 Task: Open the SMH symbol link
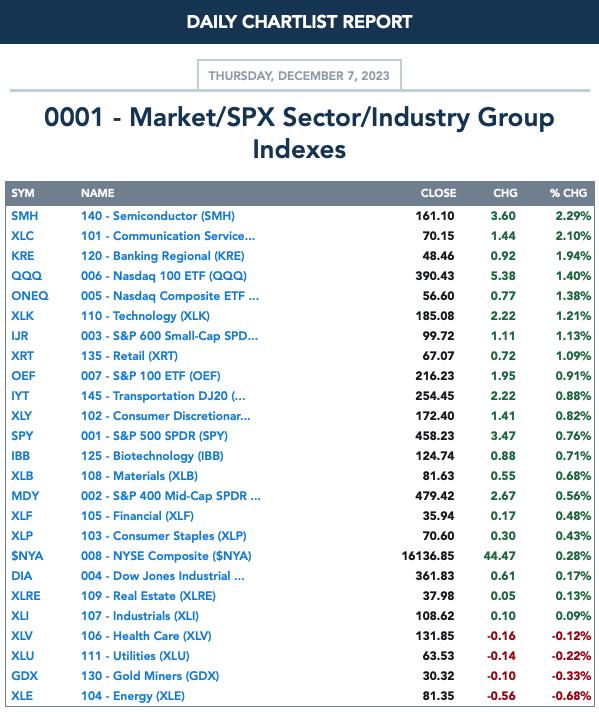coord(25,216)
